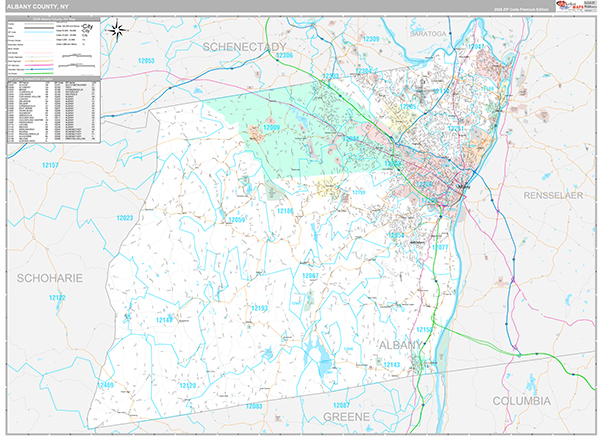The image size is (600, 436).
Task: Select ZIP code 12469 label
Action: coord(106,385)
